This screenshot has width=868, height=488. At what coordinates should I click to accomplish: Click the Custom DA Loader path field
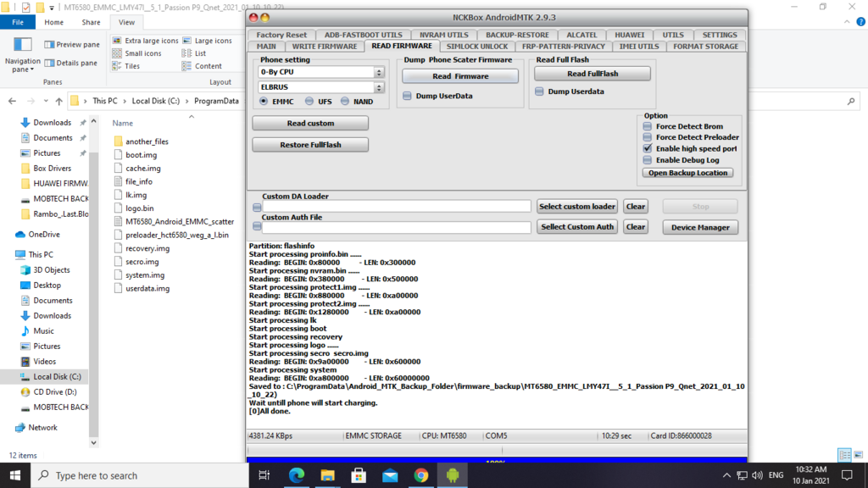pos(397,207)
